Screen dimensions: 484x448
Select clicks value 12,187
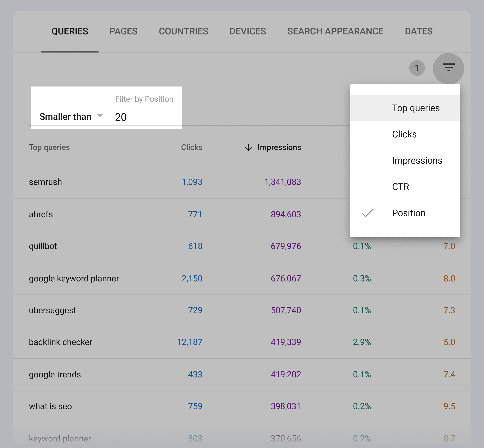click(190, 342)
